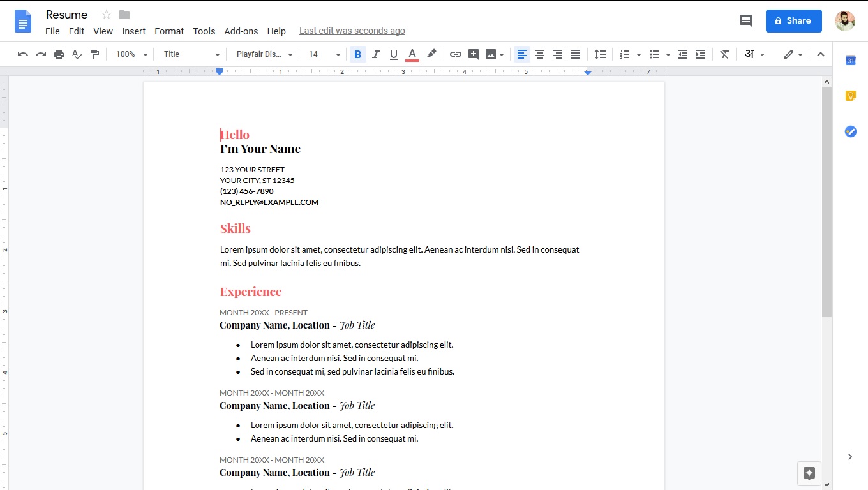
Task: Print the document with the printer icon
Action: pyautogui.click(x=59, y=54)
